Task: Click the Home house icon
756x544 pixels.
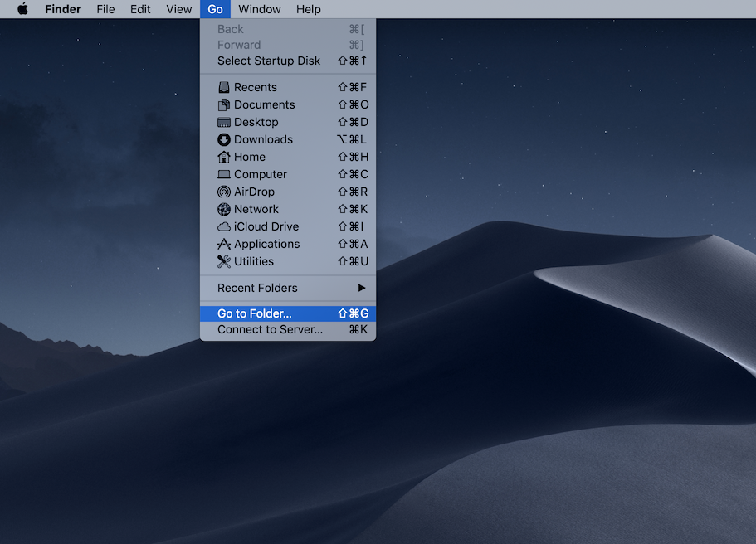Action: [x=223, y=157]
